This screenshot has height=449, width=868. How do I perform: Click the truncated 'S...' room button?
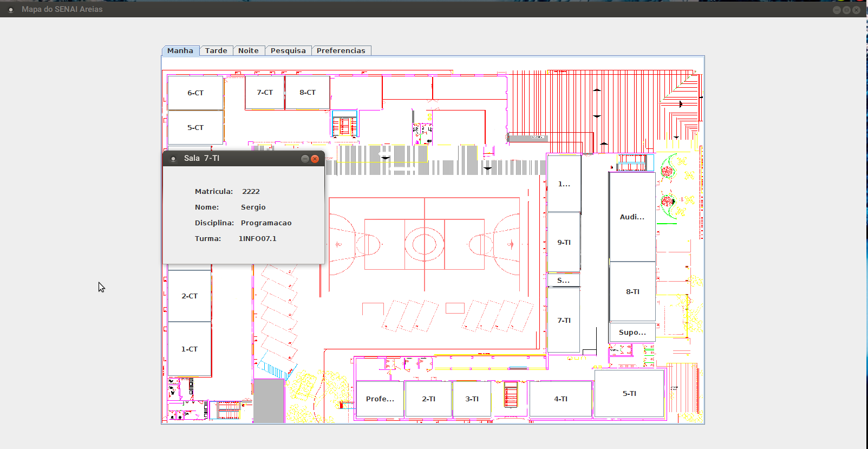coord(564,280)
